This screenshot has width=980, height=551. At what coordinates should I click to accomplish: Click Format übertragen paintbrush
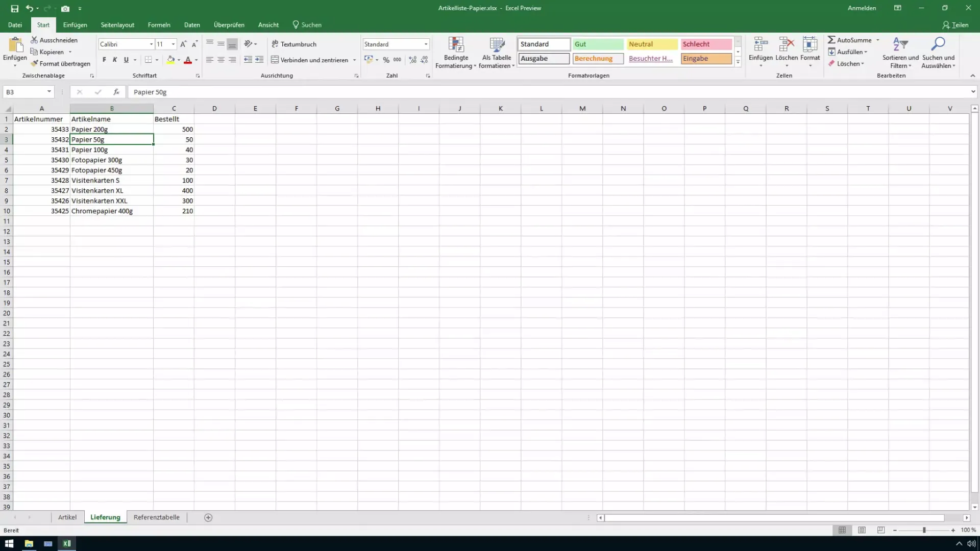click(34, 64)
